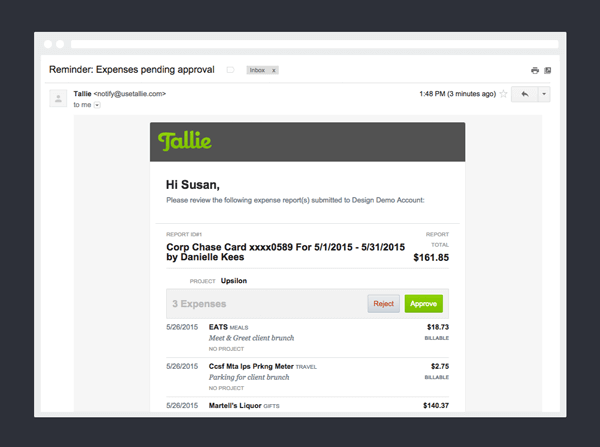
Task: Click first browser window control dot
Action: (48, 44)
